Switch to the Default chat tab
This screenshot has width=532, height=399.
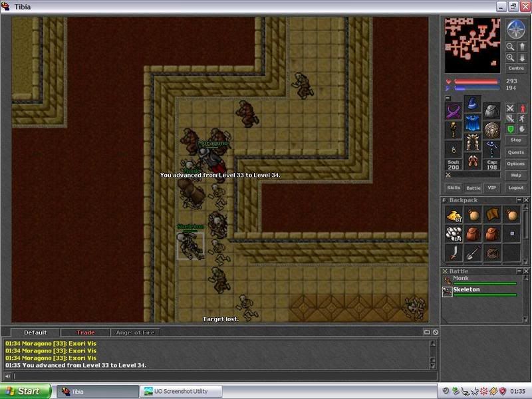35,332
